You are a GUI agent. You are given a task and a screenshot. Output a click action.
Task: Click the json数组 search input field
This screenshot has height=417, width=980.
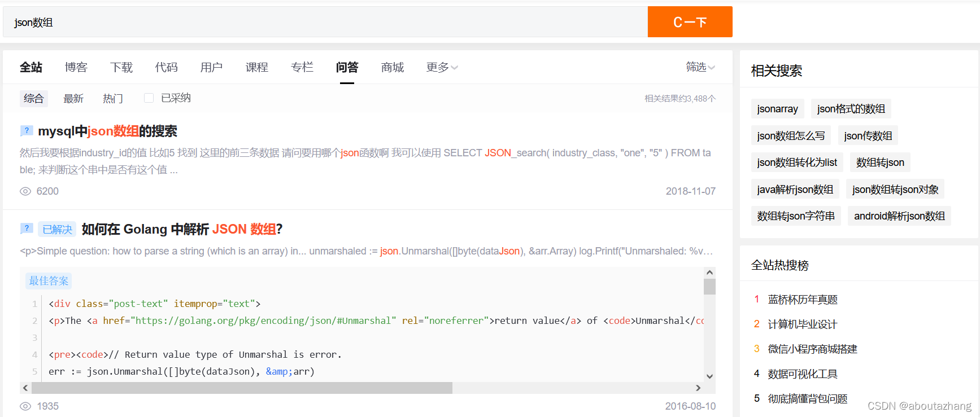(x=325, y=22)
